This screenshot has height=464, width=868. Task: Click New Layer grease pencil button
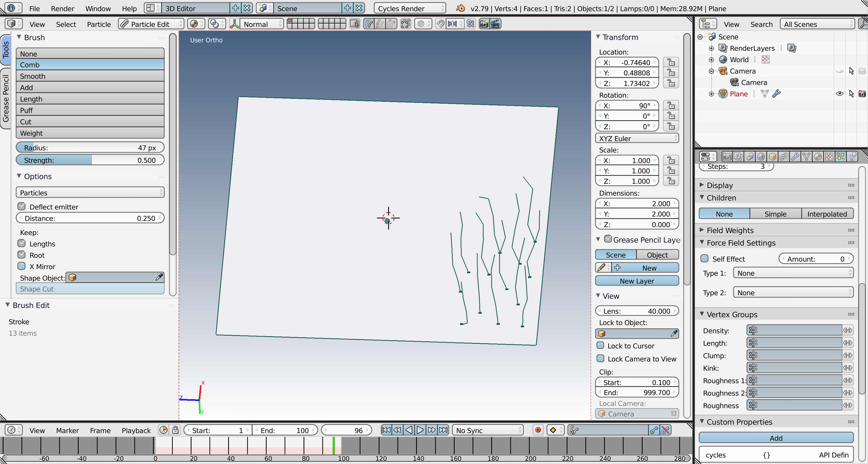tap(637, 281)
